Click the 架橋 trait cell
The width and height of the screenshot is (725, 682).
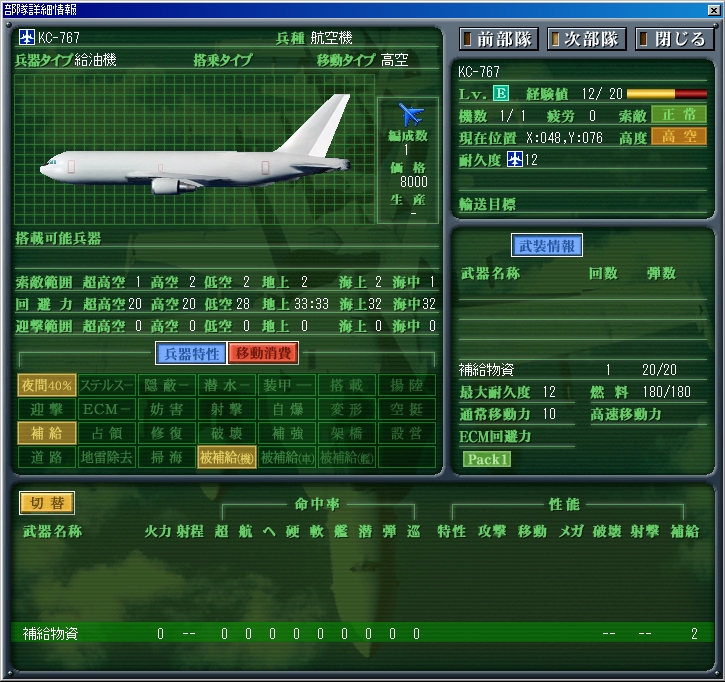(347, 433)
